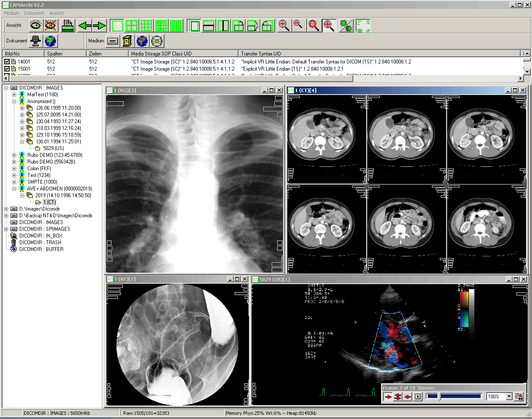The width and height of the screenshot is (532, 419).
Task: Click the play/stop button in frame player
Action: [418, 396]
